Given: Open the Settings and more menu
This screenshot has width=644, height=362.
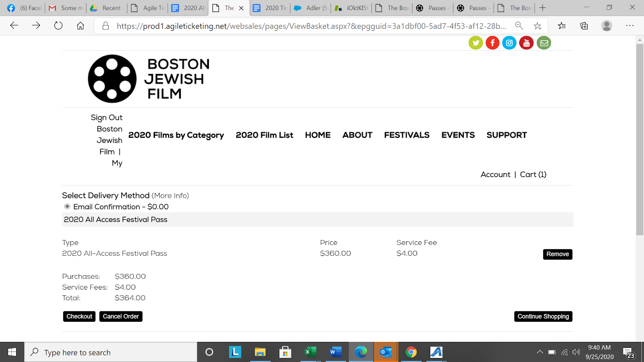Looking at the screenshot, I should click(x=630, y=26).
